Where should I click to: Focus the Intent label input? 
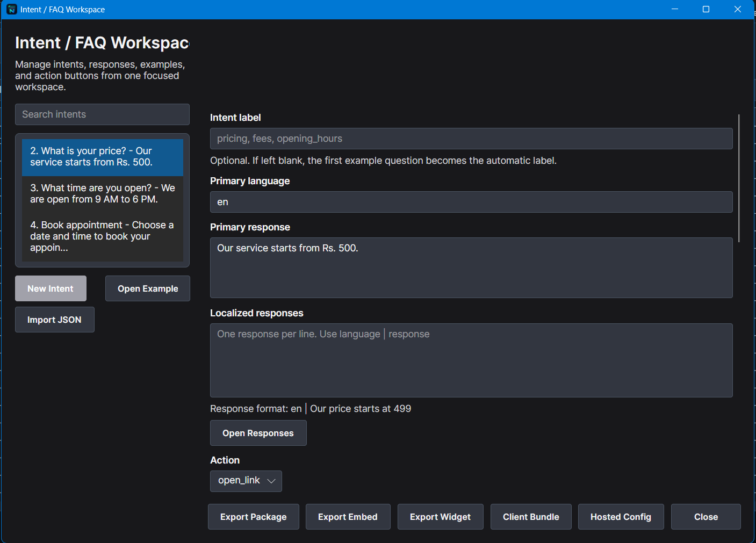[x=471, y=139]
